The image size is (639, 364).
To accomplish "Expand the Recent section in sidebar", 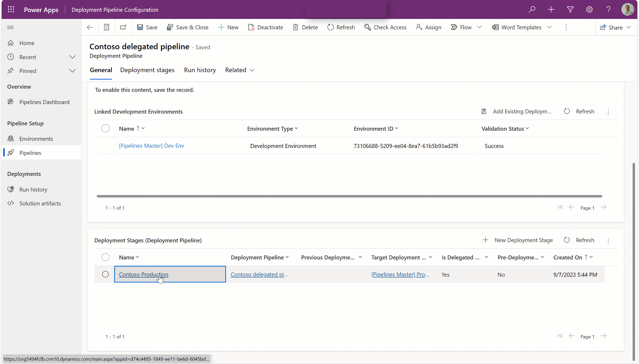I will click(x=72, y=57).
